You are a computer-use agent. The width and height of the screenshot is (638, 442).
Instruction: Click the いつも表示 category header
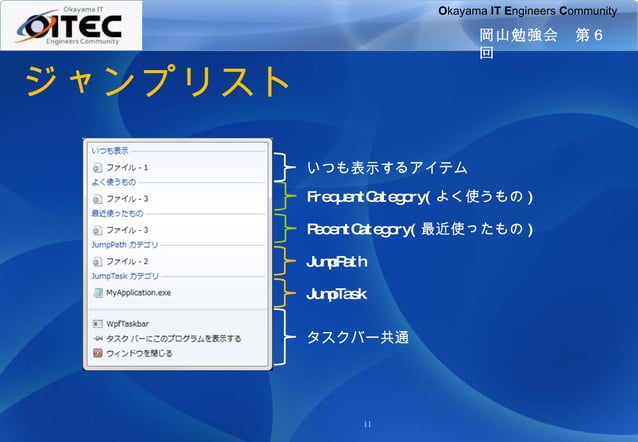point(110,151)
